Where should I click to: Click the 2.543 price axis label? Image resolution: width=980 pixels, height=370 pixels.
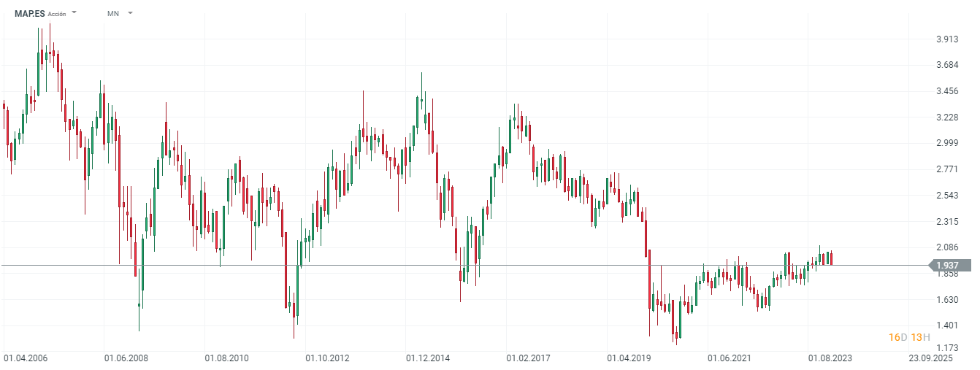948,196
